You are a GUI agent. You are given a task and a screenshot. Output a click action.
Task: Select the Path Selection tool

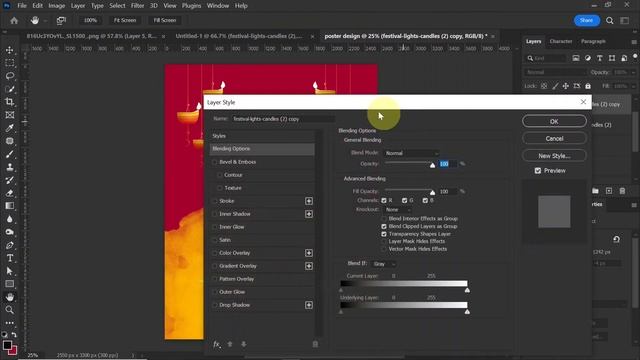click(9, 271)
